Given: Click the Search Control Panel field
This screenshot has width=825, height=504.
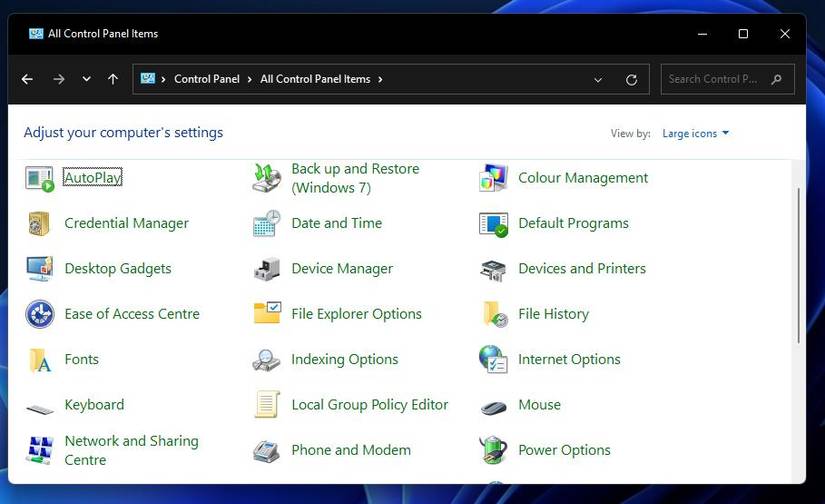Looking at the screenshot, I should (712, 79).
